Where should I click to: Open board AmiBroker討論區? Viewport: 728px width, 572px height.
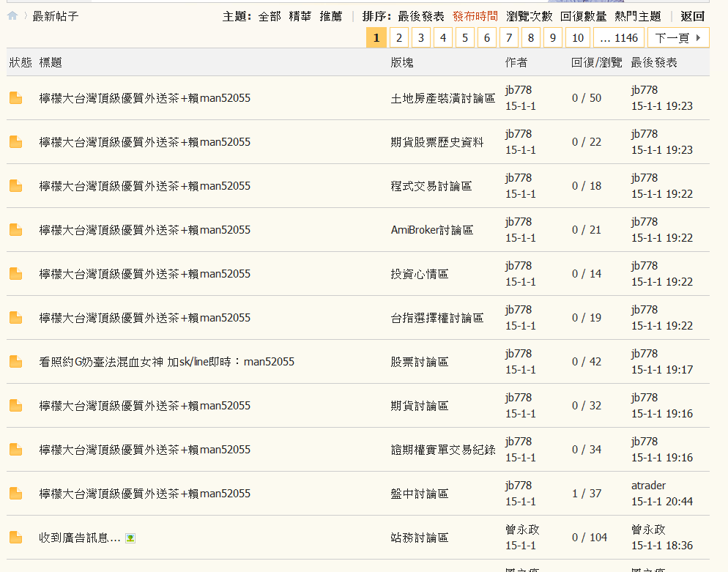432,230
